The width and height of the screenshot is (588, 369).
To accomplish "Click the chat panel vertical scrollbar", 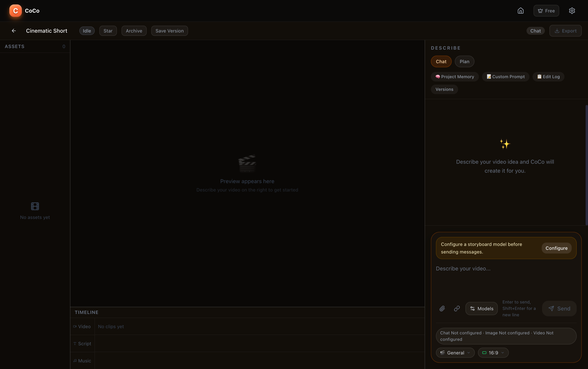I will point(586,165).
